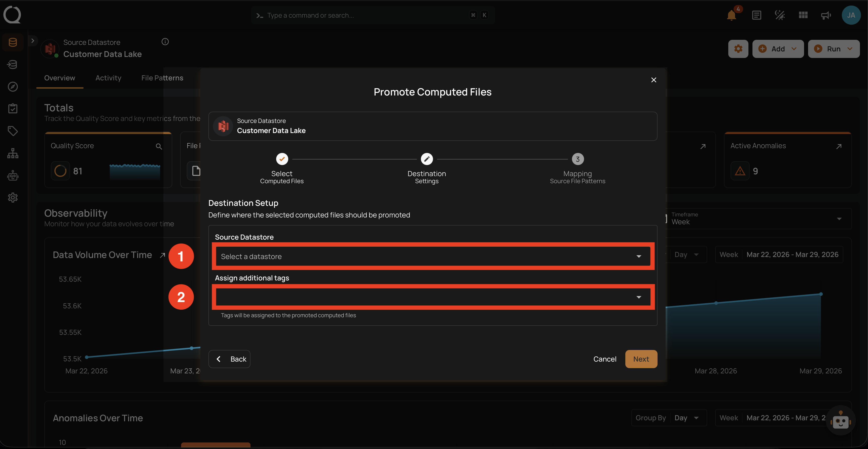Click the Back button
868x449 pixels.
point(229,359)
